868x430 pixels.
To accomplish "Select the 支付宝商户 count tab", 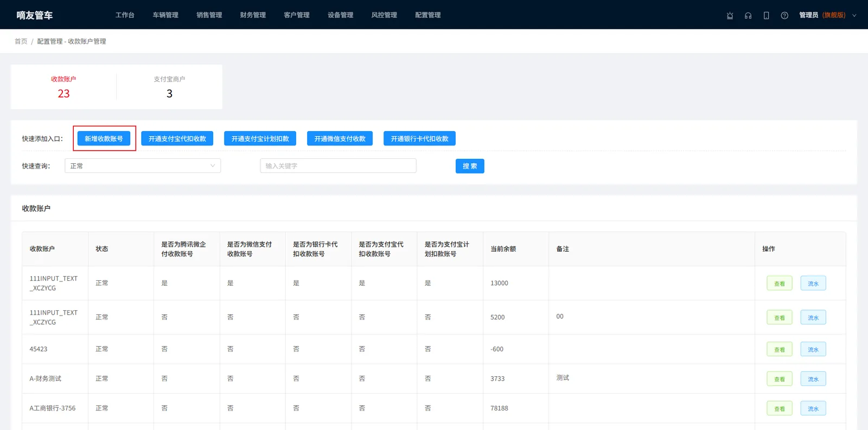I will click(x=169, y=87).
